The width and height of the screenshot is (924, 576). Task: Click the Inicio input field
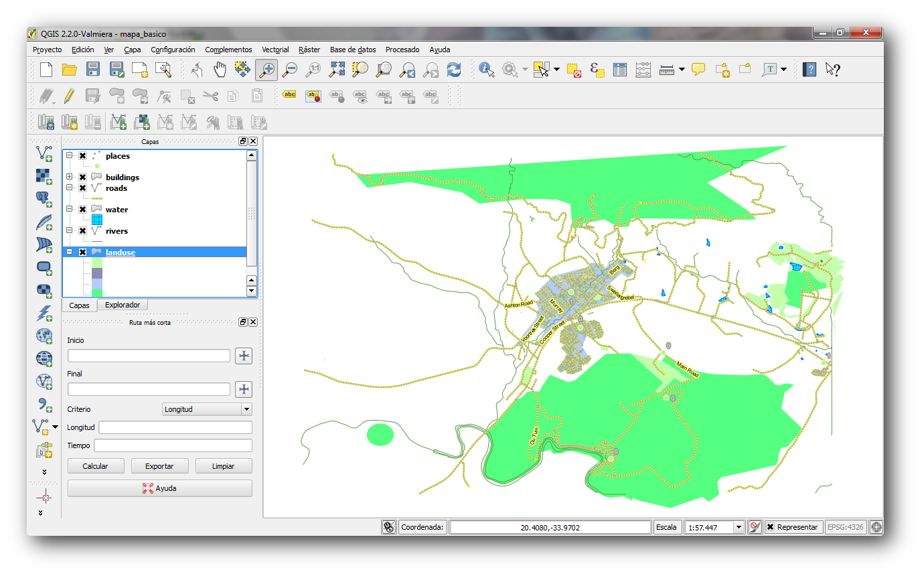pos(149,356)
